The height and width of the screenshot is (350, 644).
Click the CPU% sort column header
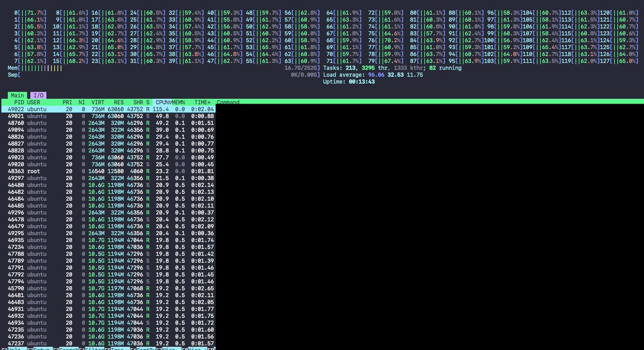(163, 102)
